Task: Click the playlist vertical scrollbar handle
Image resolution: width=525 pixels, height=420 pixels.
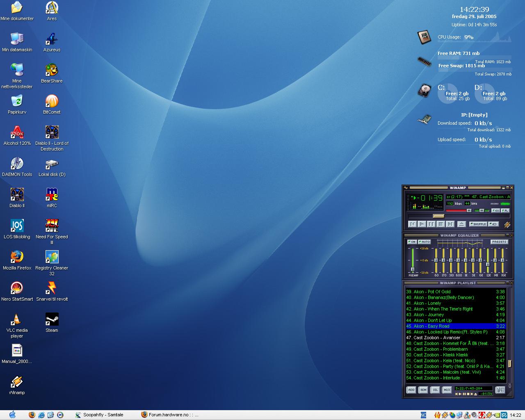Action: [x=509, y=363]
